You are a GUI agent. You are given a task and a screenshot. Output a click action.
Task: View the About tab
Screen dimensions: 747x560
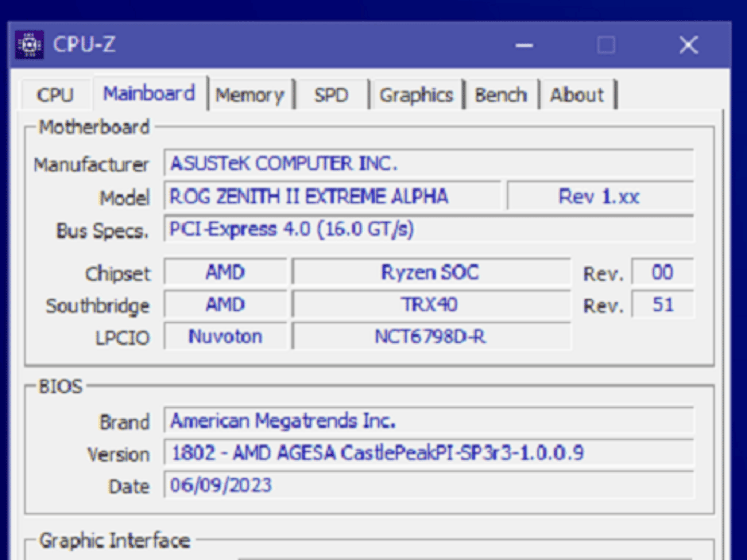click(x=576, y=94)
